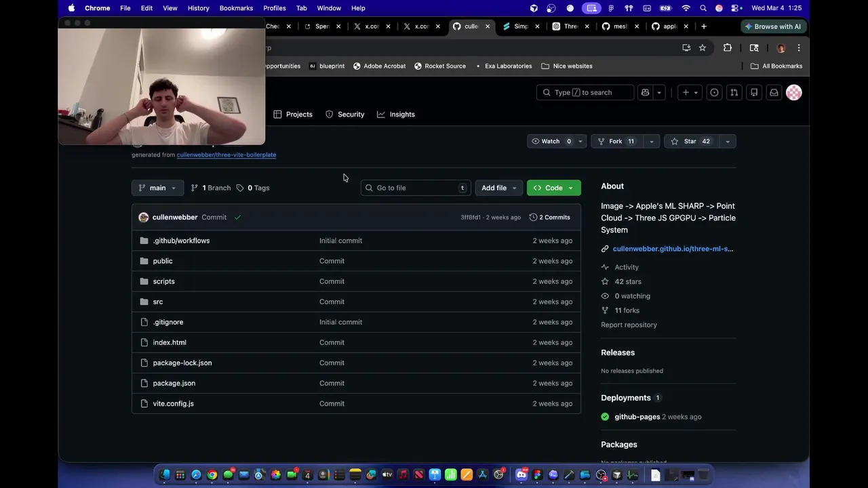Click the green commit status checkmark

tap(237, 217)
